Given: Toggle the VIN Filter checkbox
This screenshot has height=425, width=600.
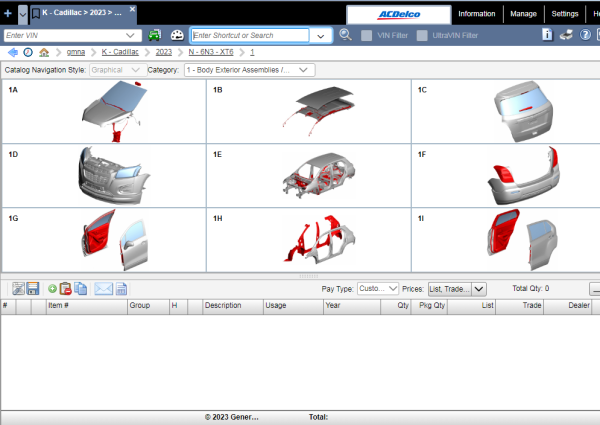Looking at the screenshot, I should tap(366, 36).
